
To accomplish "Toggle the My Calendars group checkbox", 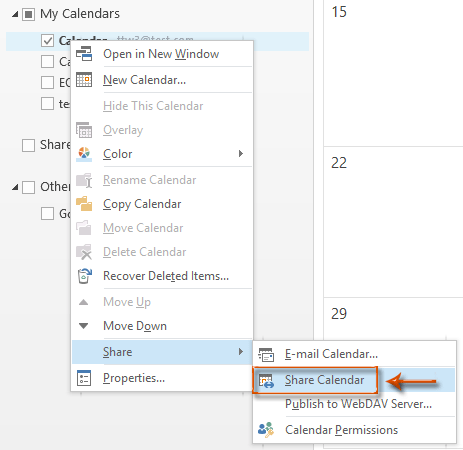I will [28, 14].
